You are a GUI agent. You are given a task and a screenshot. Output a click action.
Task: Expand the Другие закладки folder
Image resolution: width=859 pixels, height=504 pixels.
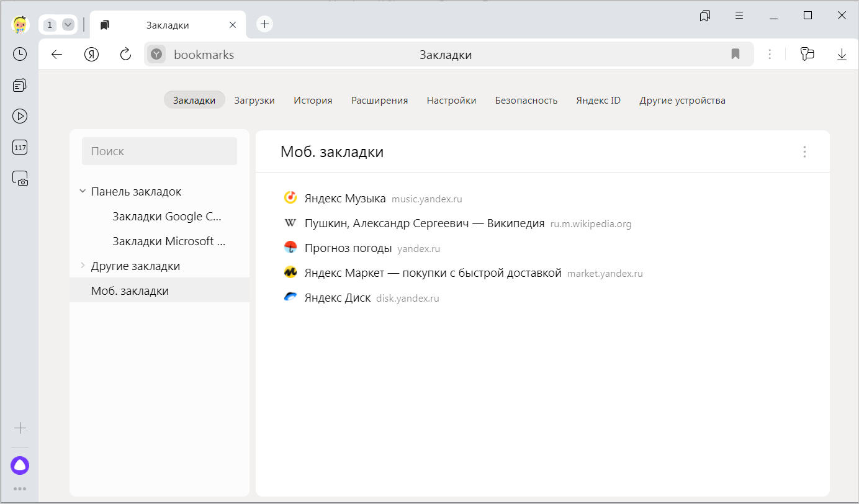coord(83,266)
